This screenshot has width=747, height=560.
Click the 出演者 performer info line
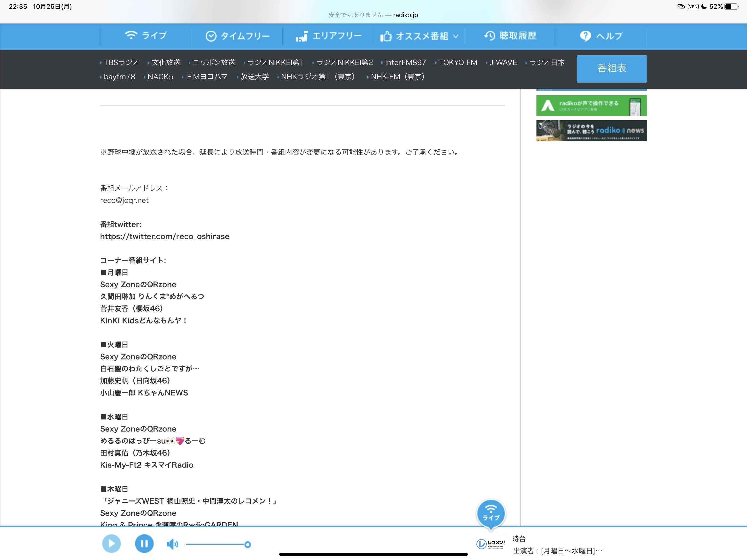pyautogui.click(x=558, y=551)
